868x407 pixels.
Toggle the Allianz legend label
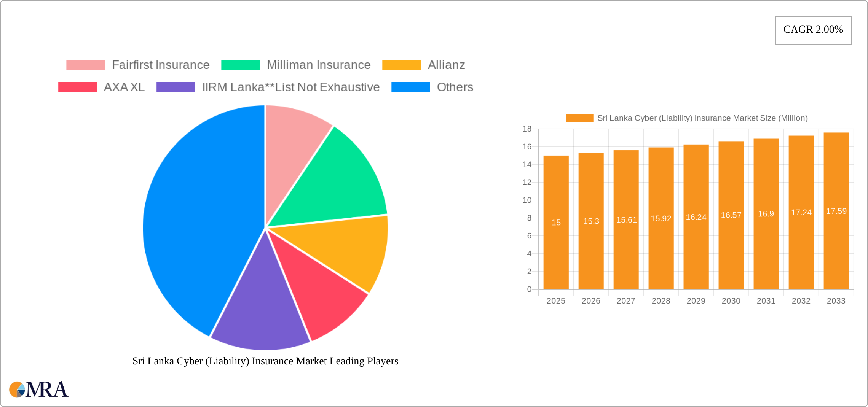coord(446,65)
